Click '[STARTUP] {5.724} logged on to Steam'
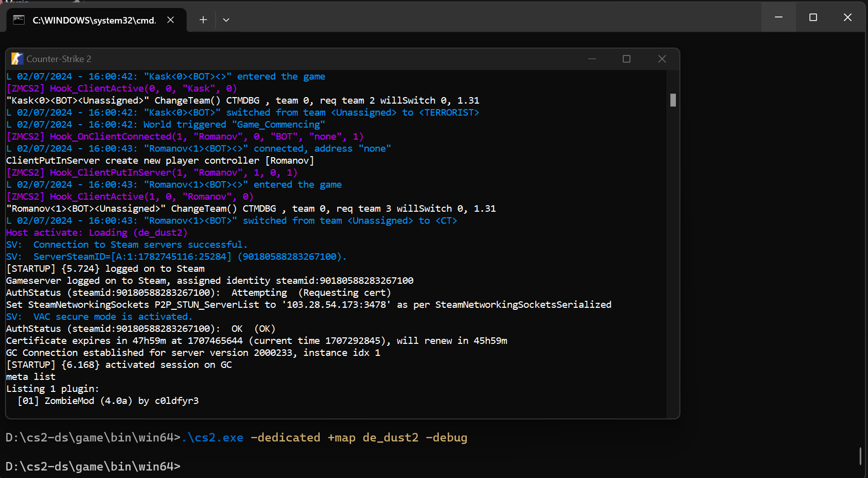 click(x=106, y=269)
